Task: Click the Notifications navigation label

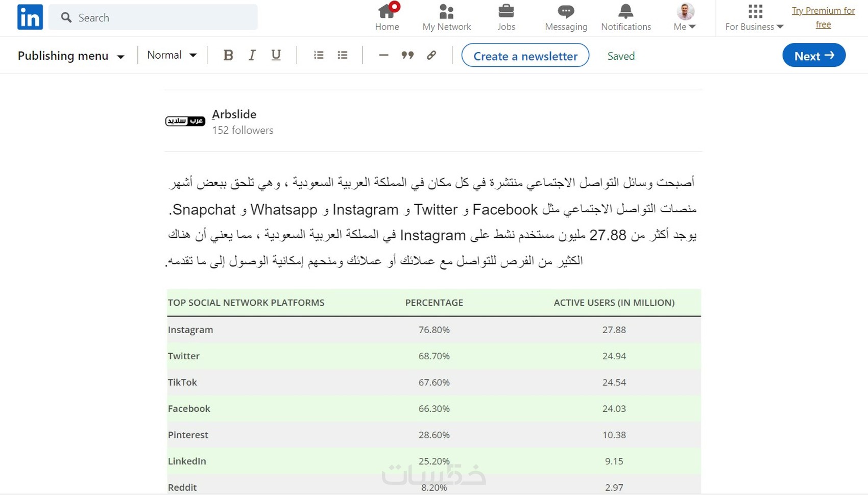Action: (x=626, y=27)
